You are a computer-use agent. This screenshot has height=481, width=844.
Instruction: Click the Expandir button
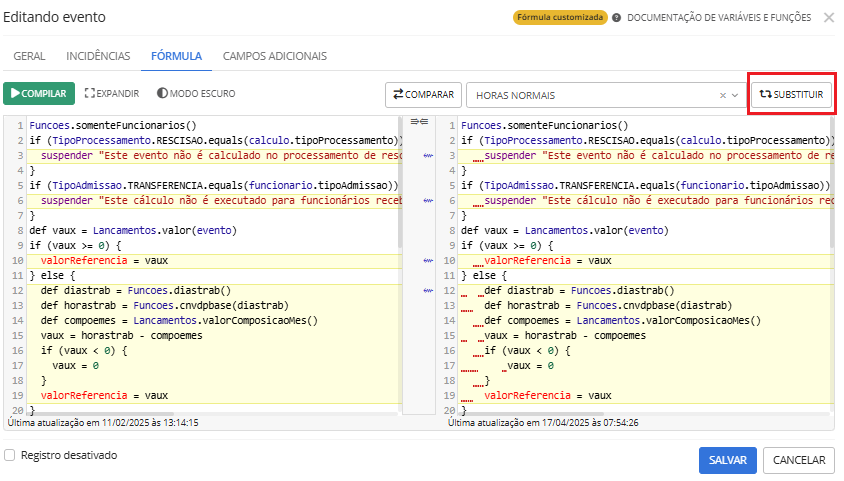pos(112,94)
